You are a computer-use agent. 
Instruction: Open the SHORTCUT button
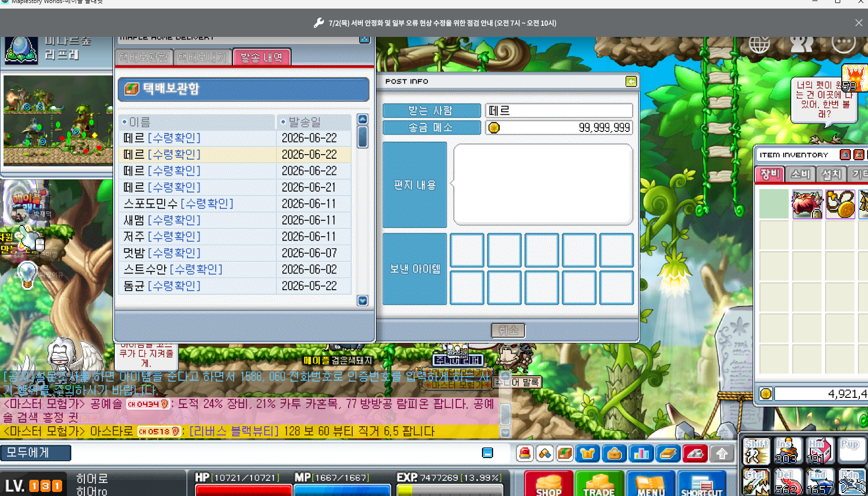pyautogui.click(x=702, y=484)
